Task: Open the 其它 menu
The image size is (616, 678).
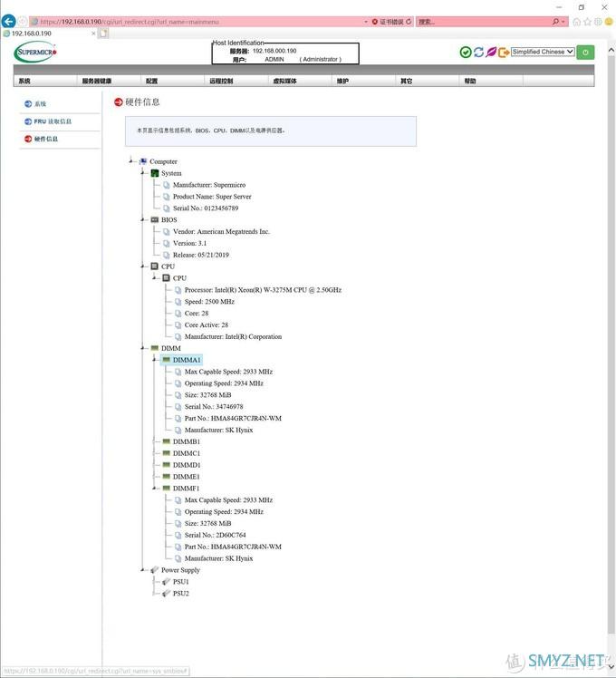Action: [x=407, y=81]
